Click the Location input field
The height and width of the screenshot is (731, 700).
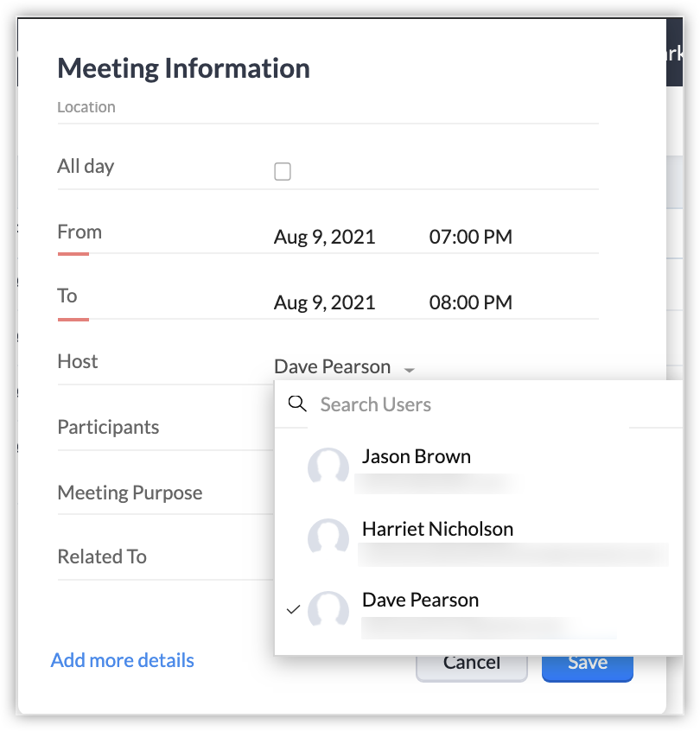328,108
